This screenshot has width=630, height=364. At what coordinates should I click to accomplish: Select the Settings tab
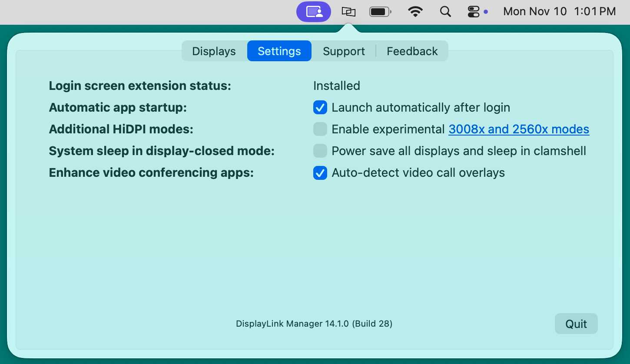279,51
